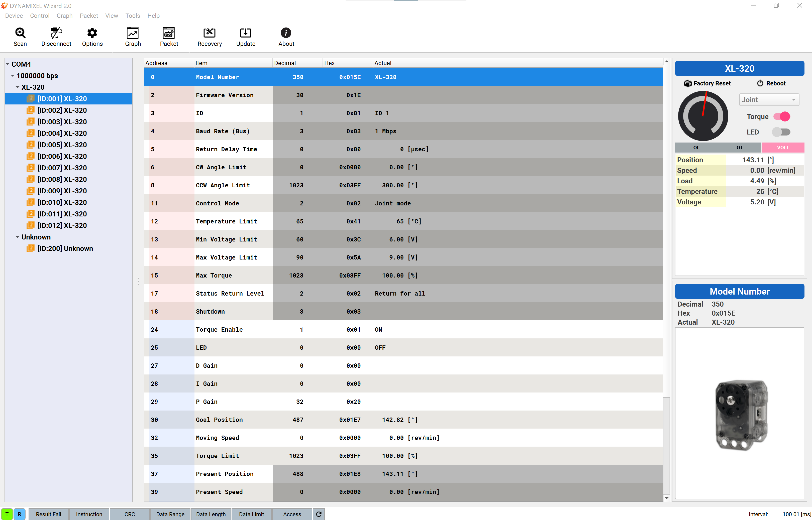
Task: Open the Packet menu
Action: 89,16
